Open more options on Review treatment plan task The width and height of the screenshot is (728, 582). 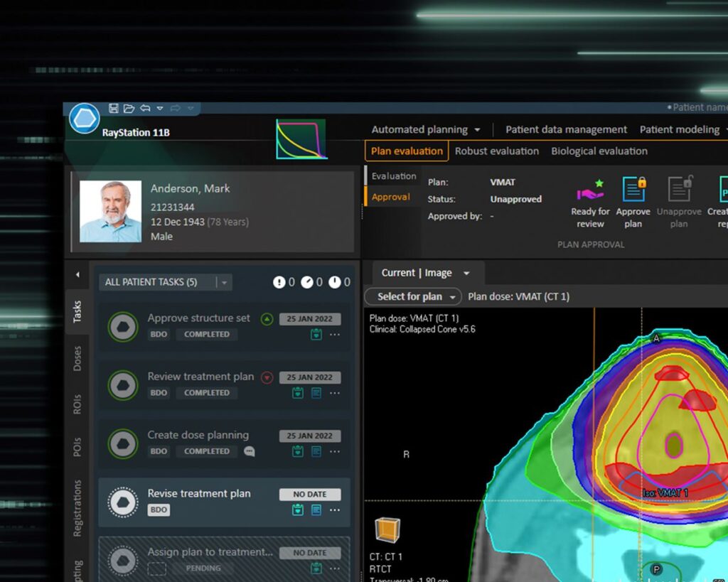tap(335, 393)
